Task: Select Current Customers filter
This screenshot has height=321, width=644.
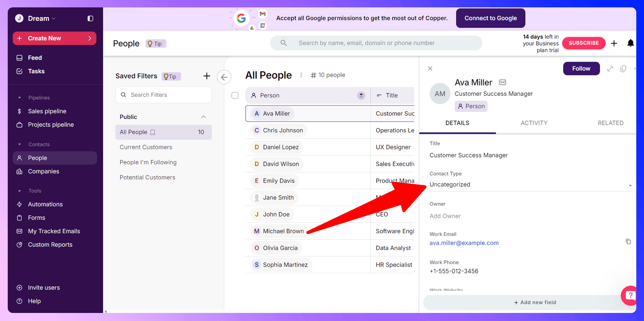Action: [146, 147]
